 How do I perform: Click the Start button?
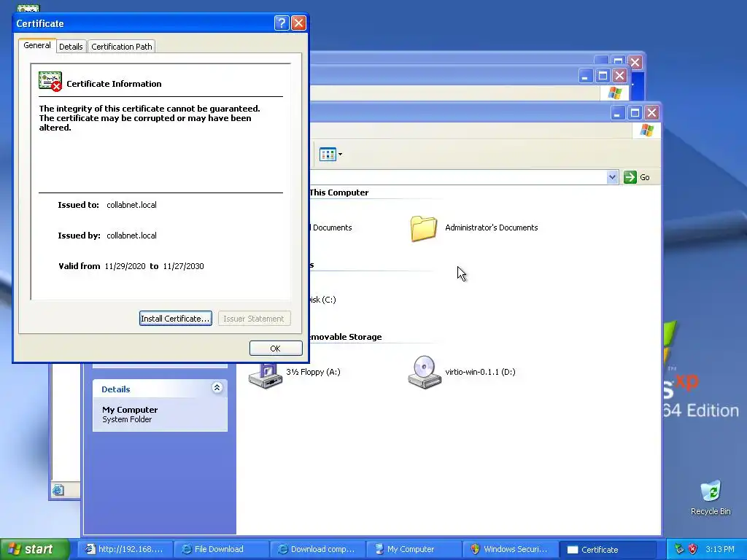coord(34,549)
